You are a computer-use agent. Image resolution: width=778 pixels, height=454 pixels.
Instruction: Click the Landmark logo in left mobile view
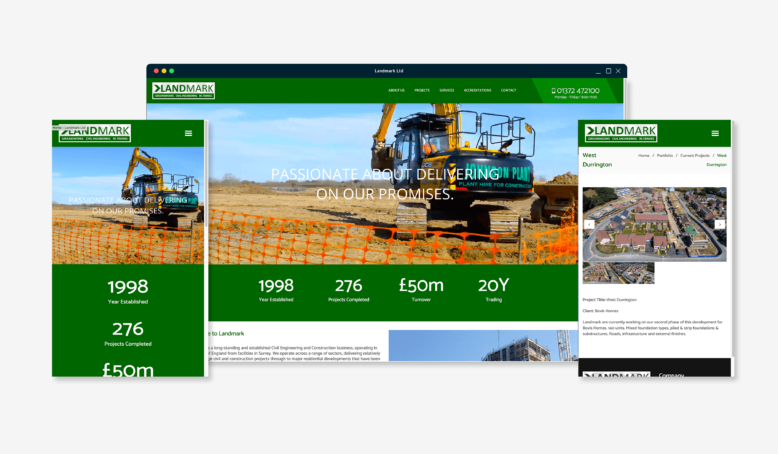tap(95, 133)
